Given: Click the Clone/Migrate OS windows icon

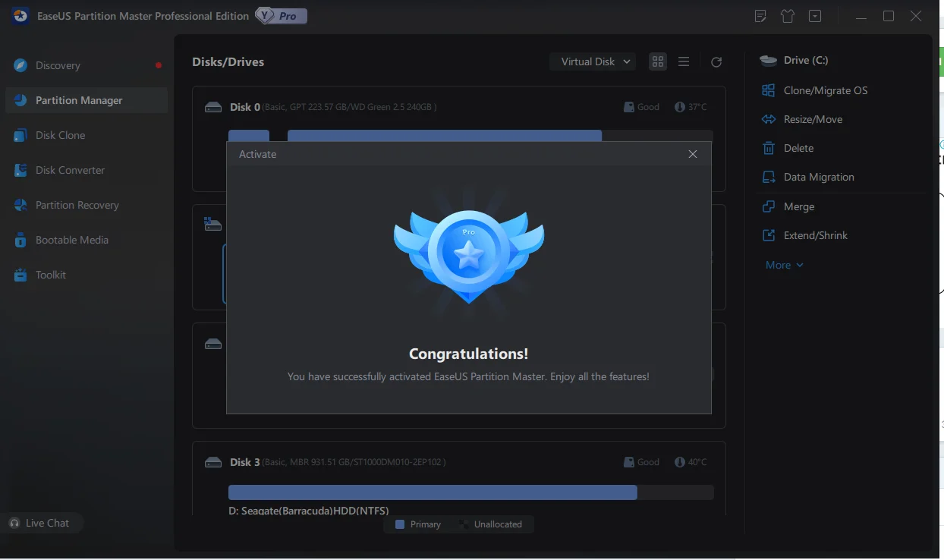Looking at the screenshot, I should pos(769,90).
